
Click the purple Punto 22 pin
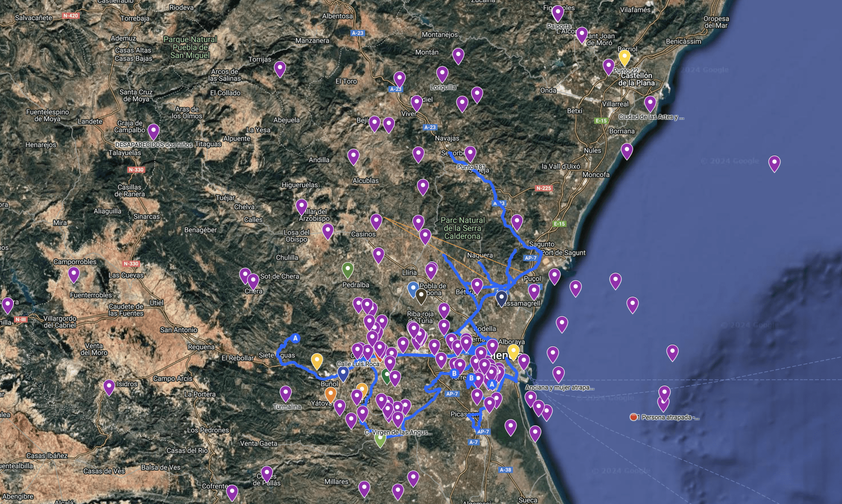coord(608,67)
